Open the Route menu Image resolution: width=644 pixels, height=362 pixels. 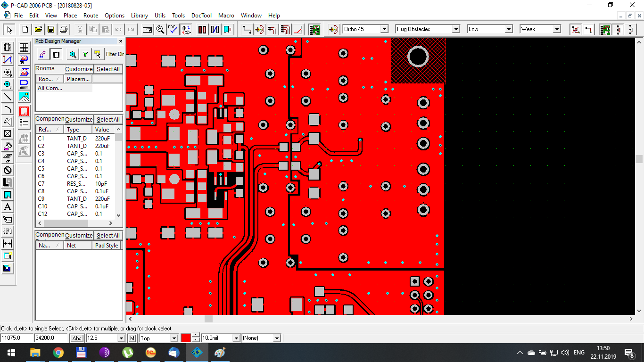91,16
